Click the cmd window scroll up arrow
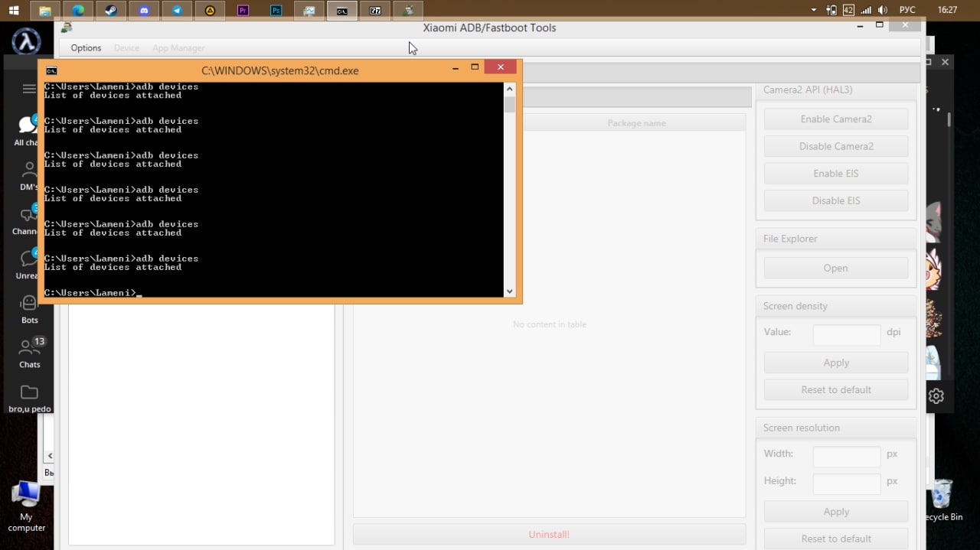Screen dimensions: 980x550 (510, 88)
